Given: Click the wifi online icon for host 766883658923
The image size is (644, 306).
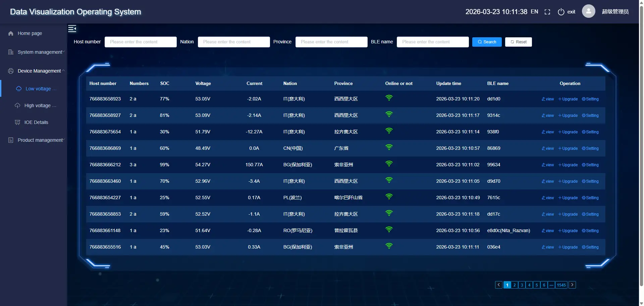Looking at the screenshot, I should pos(389,98).
